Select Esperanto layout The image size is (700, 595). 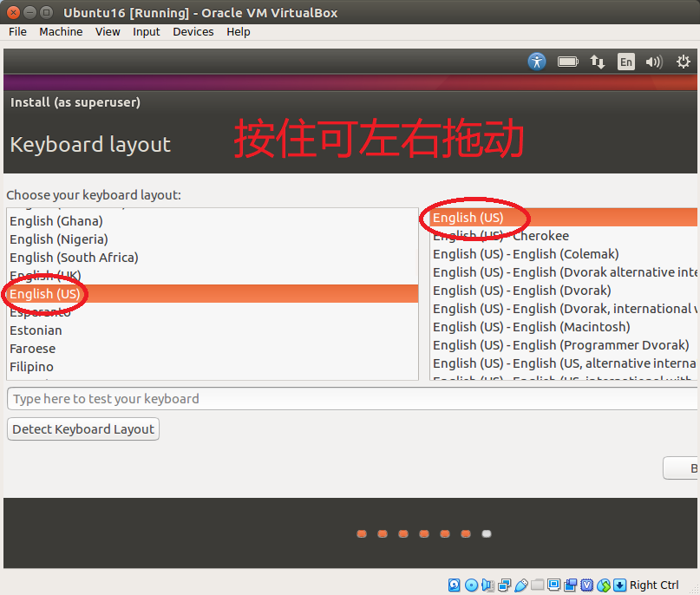(213, 312)
